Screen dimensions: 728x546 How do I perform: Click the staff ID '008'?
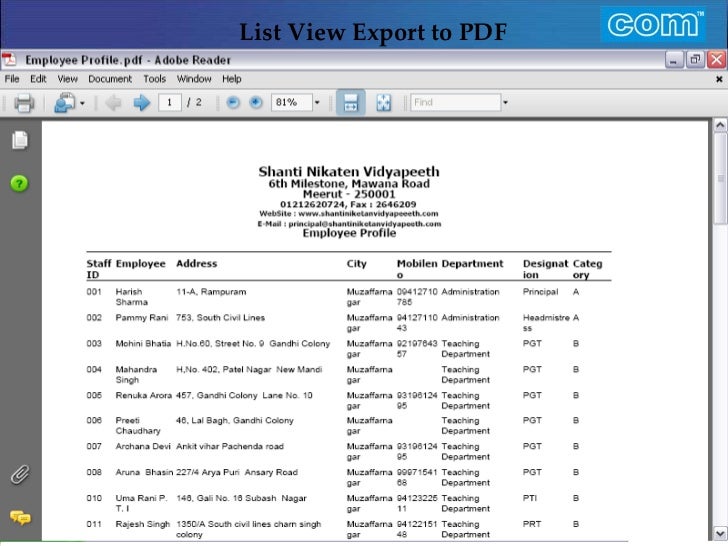(x=94, y=472)
